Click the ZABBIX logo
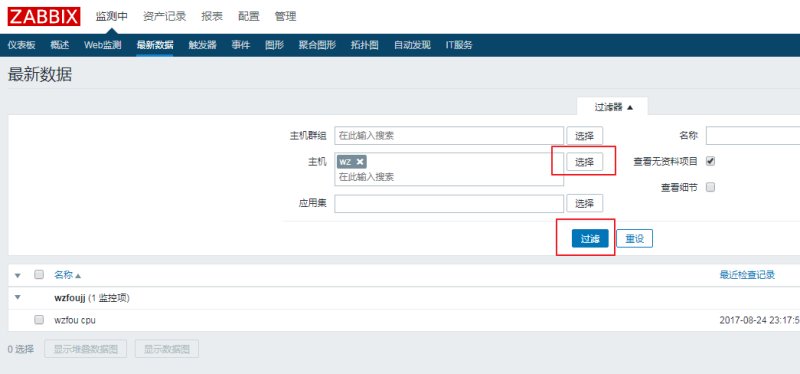 tap(44, 16)
